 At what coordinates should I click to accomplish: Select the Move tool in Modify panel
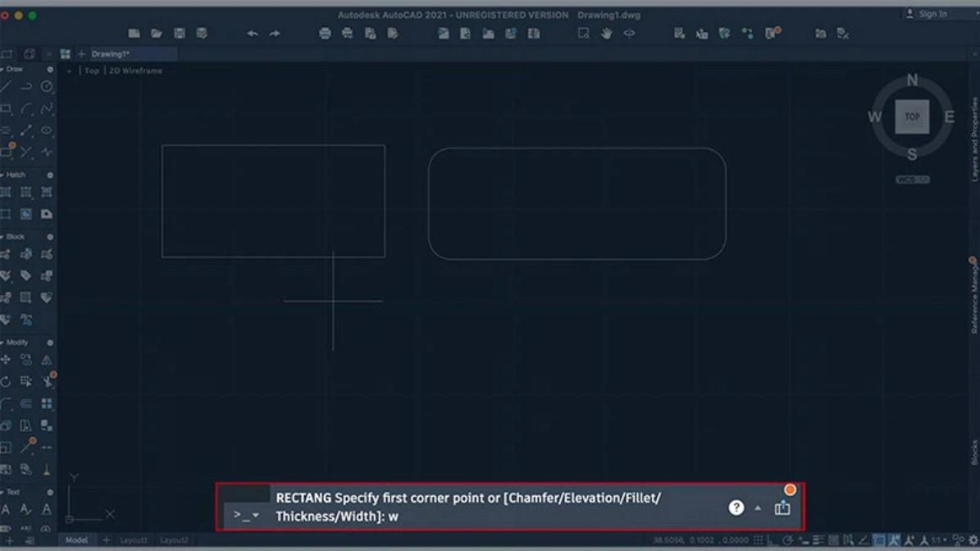6,360
